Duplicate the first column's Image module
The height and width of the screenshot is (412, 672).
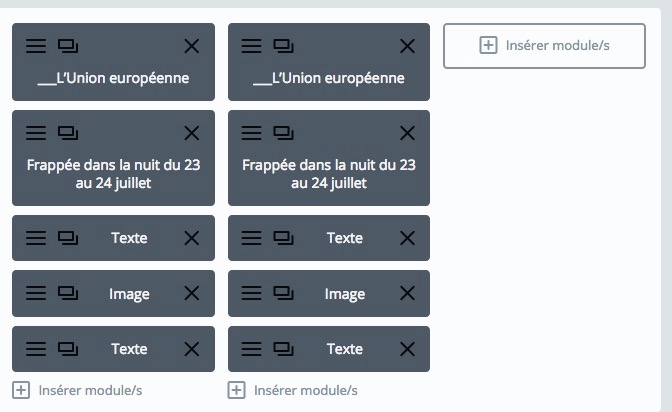(68, 293)
